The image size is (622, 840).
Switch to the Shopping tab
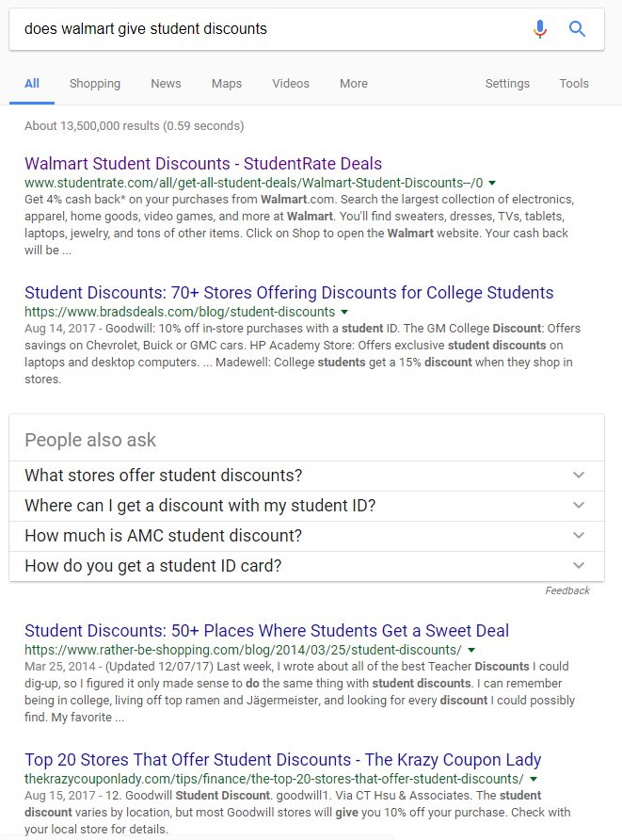click(x=95, y=84)
